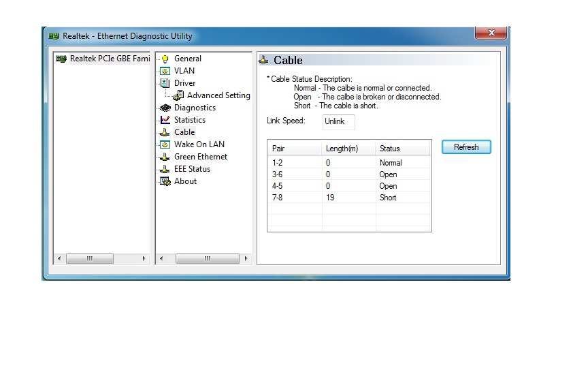Select the Realtek PCIe GBE Family adapter
Screen dimensions: 588x368
(x=110, y=59)
